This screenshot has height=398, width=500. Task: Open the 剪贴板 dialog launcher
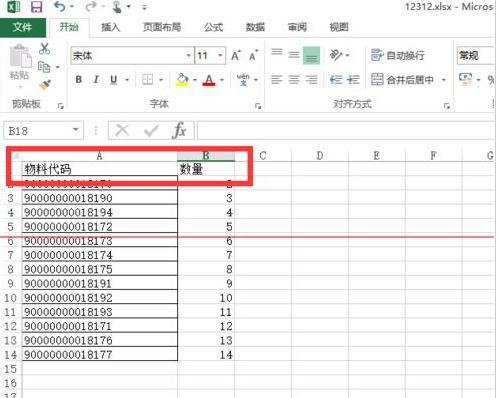click(x=60, y=106)
